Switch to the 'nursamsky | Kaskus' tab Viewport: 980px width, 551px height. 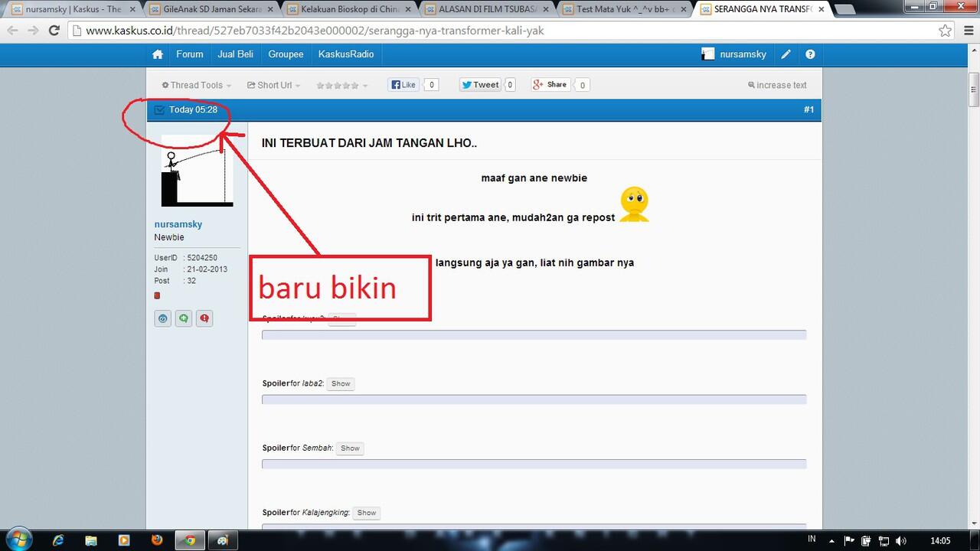pyautogui.click(x=73, y=10)
